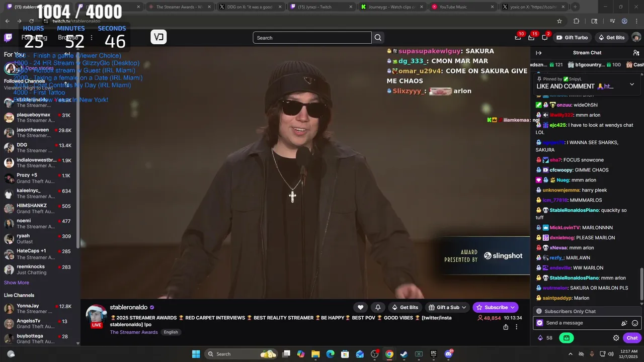Screen dimensions: 644x362
Task: Open Steam from the taskbar
Action: click(x=404, y=354)
